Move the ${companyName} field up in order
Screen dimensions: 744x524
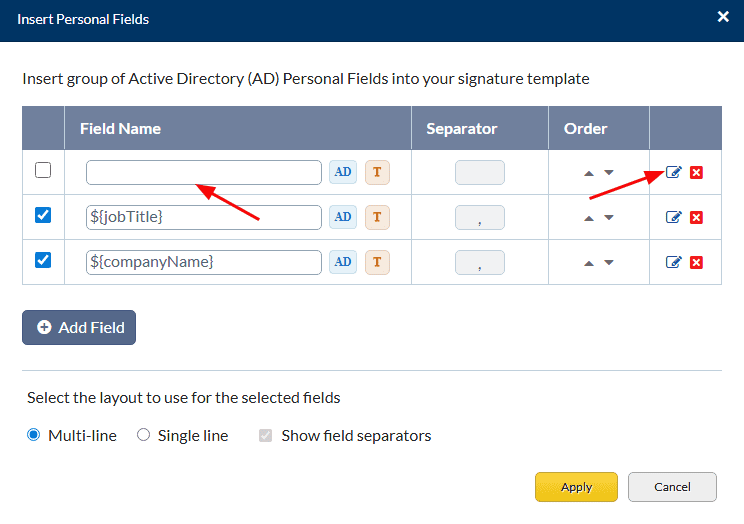[x=589, y=263]
